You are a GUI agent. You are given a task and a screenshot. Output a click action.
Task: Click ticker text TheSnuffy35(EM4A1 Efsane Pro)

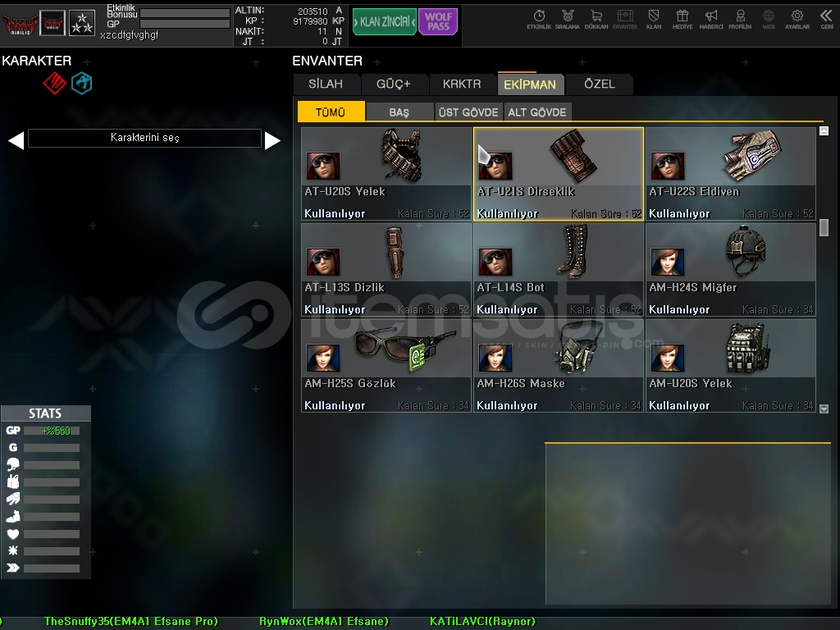130,622
